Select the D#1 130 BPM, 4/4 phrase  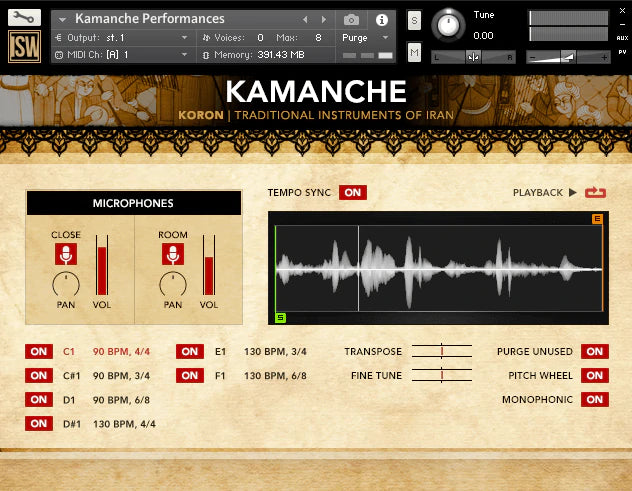(109, 424)
